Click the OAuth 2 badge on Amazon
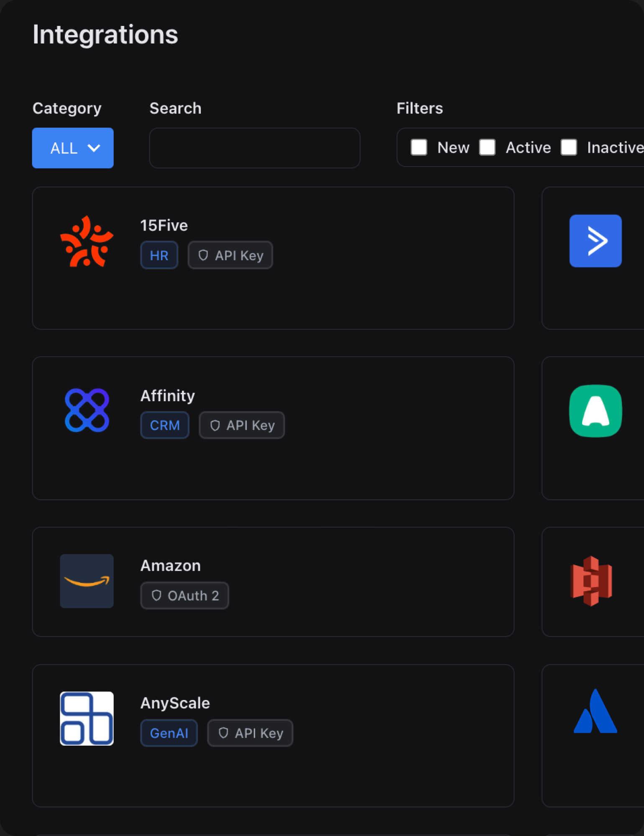Image resolution: width=644 pixels, height=836 pixels. pyautogui.click(x=184, y=595)
